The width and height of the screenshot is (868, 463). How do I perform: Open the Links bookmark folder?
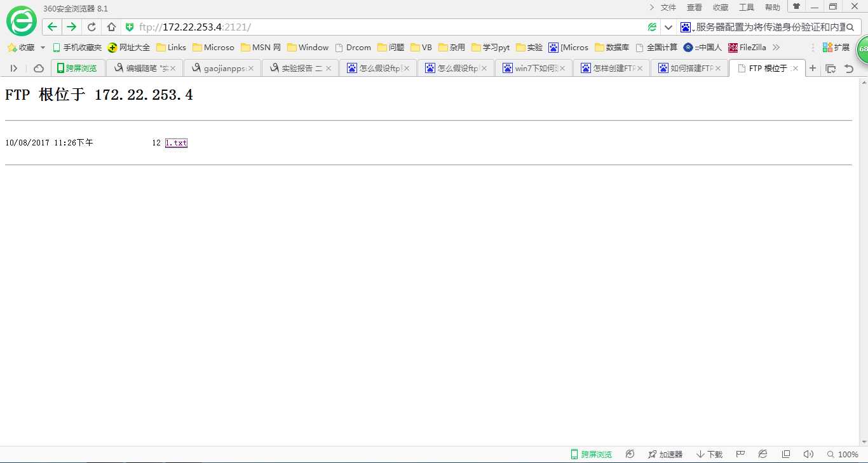pos(171,48)
